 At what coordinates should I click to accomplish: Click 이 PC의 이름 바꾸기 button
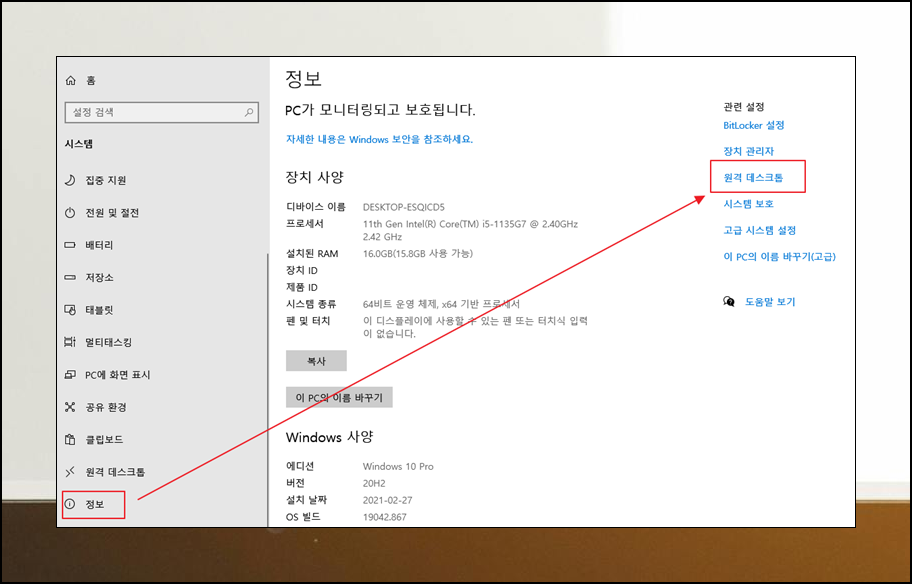point(339,397)
